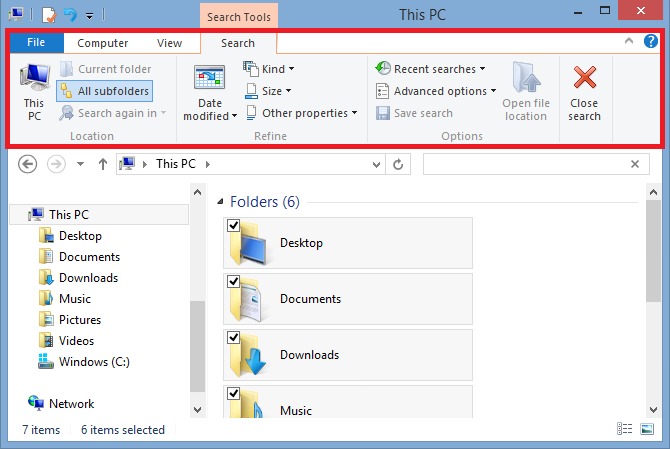Go up one level with Up arrow
This screenshot has height=449, width=670.
click(103, 164)
